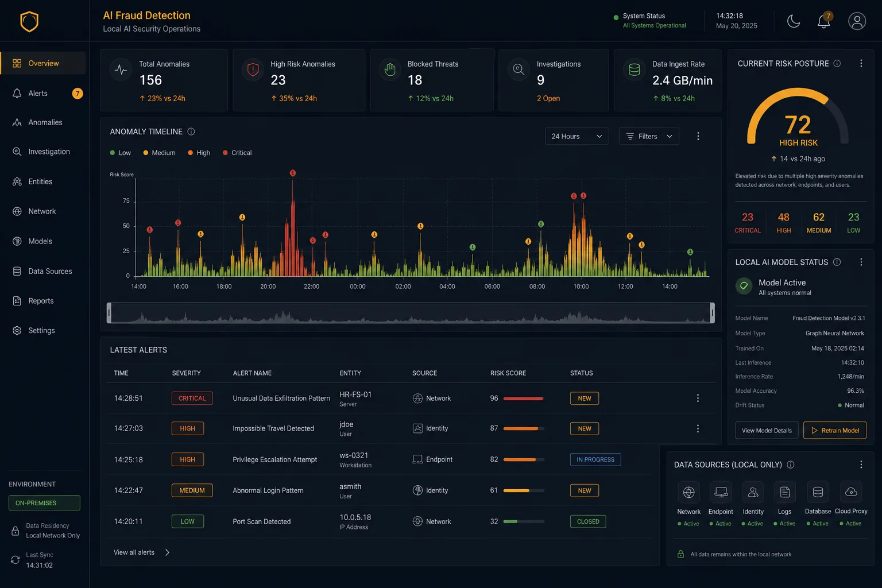Click left handle of timeline range slider

(109, 313)
